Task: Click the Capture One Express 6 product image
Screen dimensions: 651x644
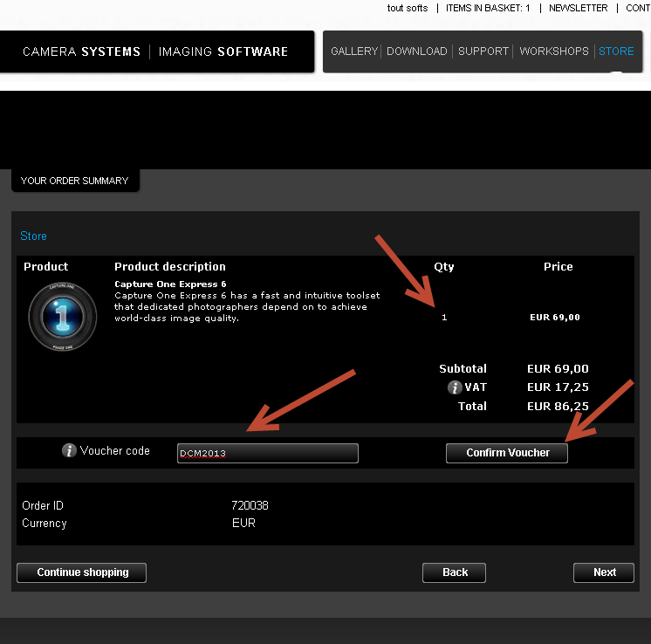Action: (x=63, y=317)
